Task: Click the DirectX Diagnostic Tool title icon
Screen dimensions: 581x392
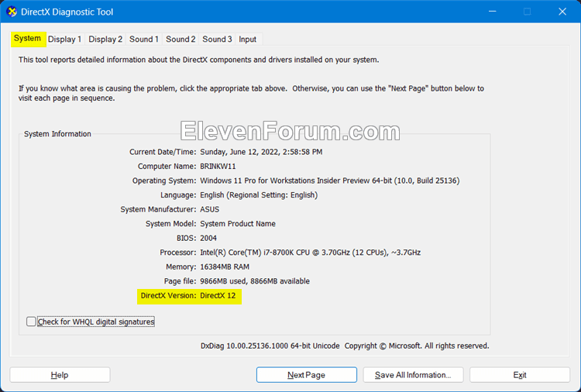Action: coord(12,12)
